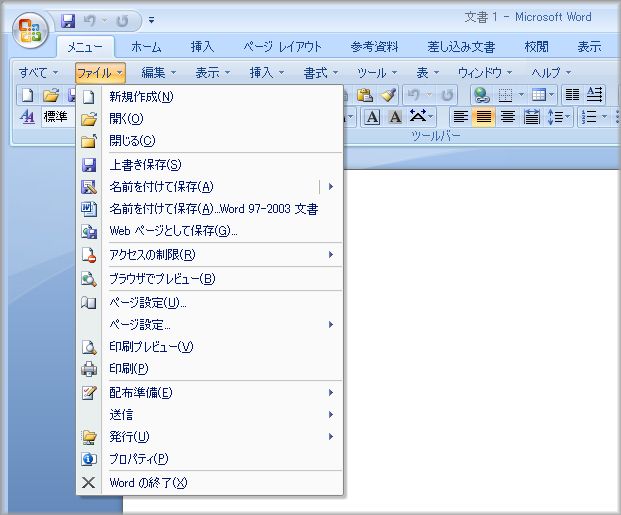Click the Save icon in the Quick Access toolbar
621x515 pixels.
[x=68, y=21]
